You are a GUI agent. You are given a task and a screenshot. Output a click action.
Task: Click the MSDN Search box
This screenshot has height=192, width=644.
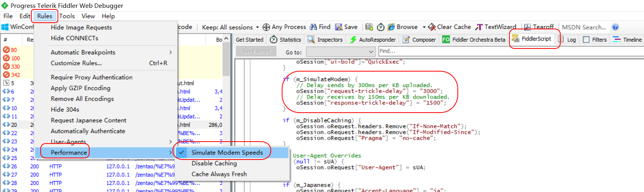point(584,27)
